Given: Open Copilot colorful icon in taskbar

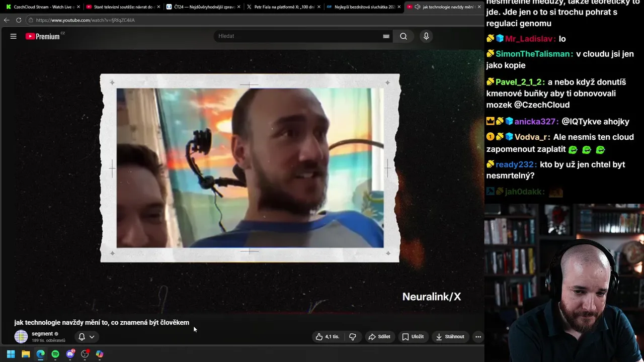Looking at the screenshot, I should [100, 354].
